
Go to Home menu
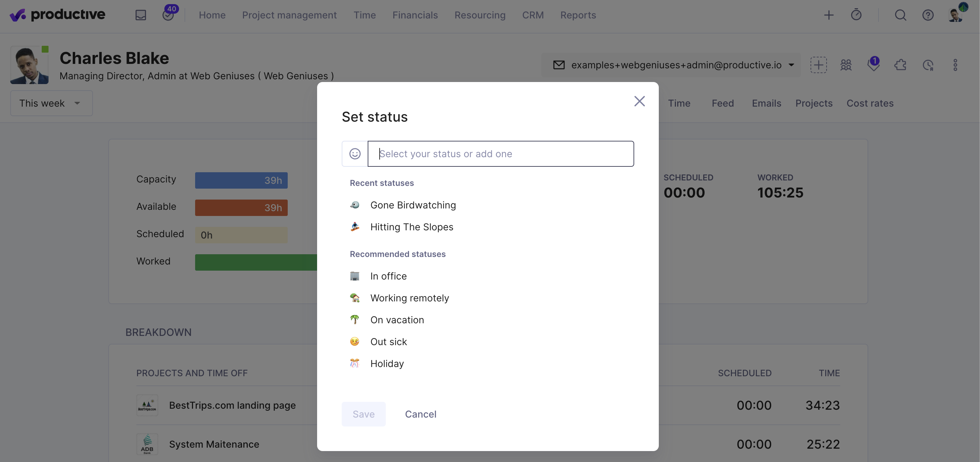click(x=212, y=15)
